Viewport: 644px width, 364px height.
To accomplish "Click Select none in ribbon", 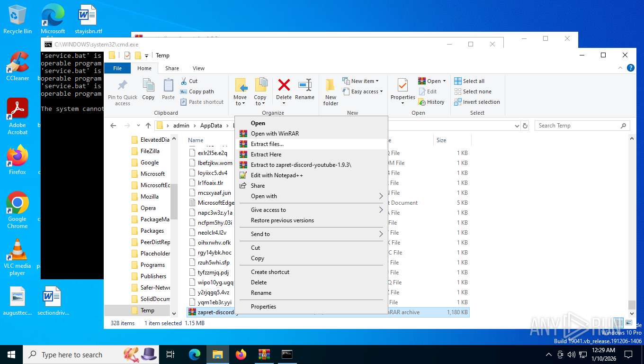I will click(473, 91).
